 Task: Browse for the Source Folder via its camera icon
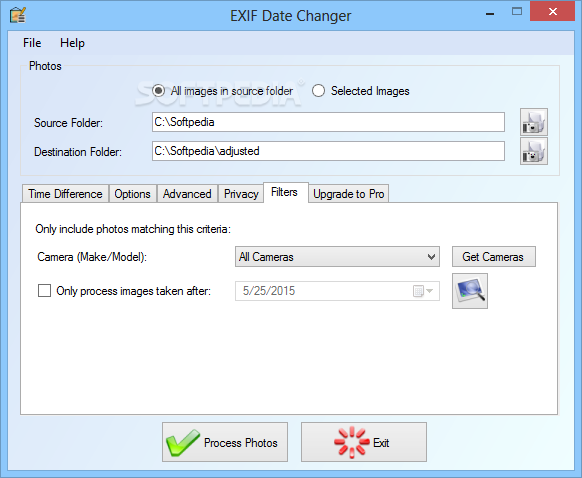pyautogui.click(x=533, y=122)
